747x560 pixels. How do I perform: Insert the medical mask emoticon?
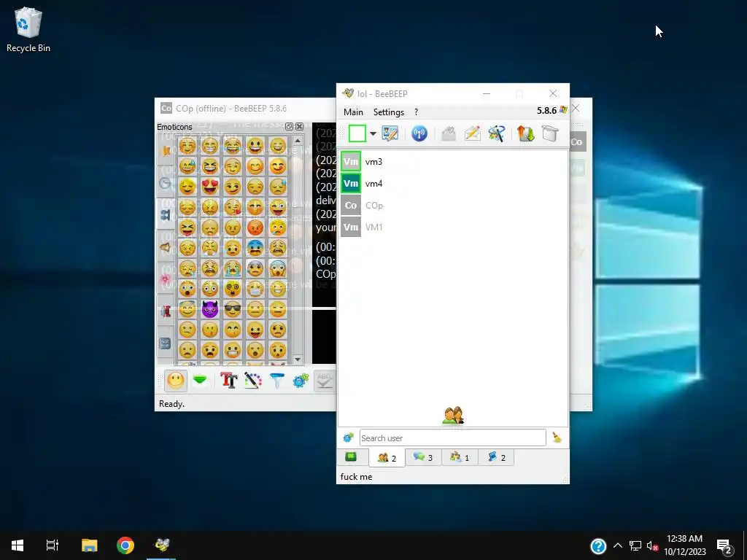click(255, 289)
